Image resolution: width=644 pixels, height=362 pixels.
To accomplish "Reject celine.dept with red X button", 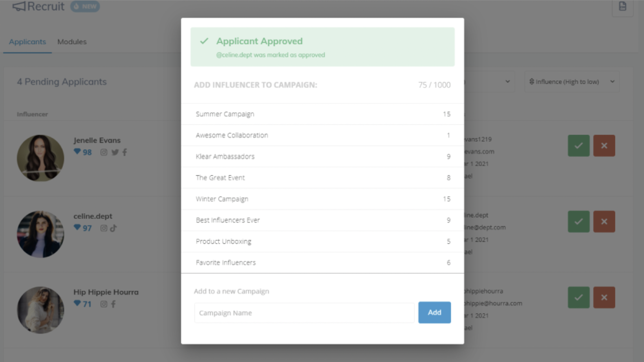I will [604, 221].
